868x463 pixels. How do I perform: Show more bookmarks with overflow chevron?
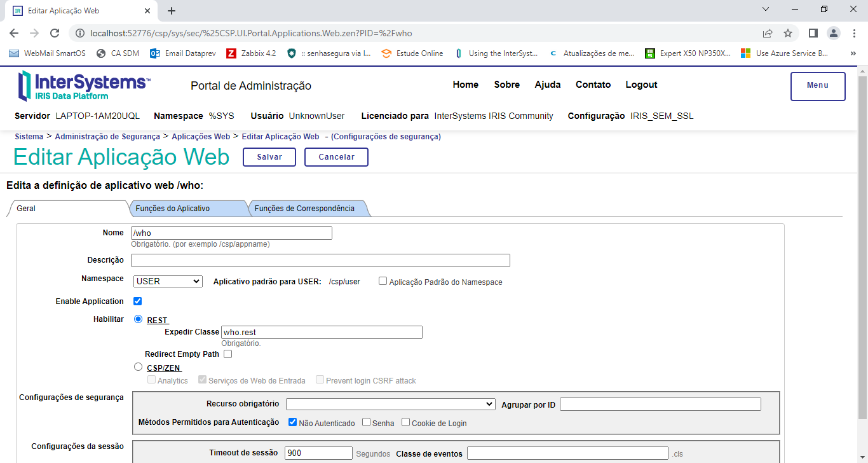click(x=853, y=53)
